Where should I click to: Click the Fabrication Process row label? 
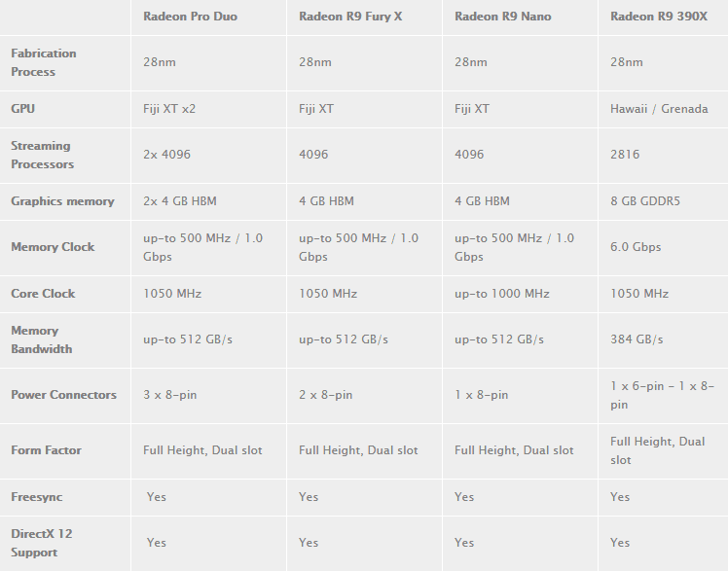click(44, 62)
